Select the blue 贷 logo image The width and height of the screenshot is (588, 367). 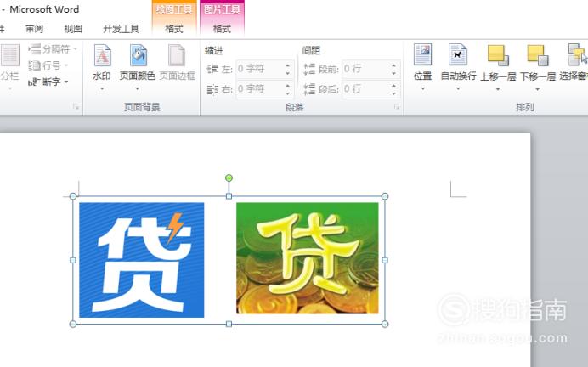click(142, 260)
